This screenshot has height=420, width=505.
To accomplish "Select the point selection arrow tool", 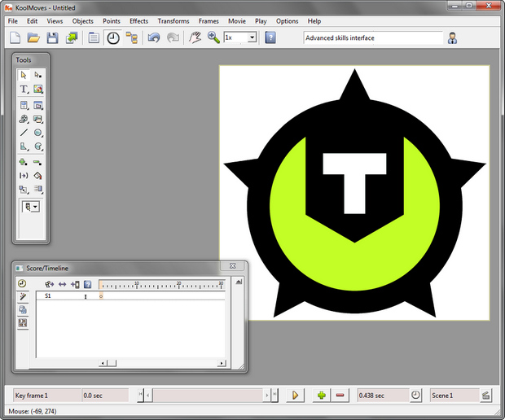I will (x=38, y=75).
